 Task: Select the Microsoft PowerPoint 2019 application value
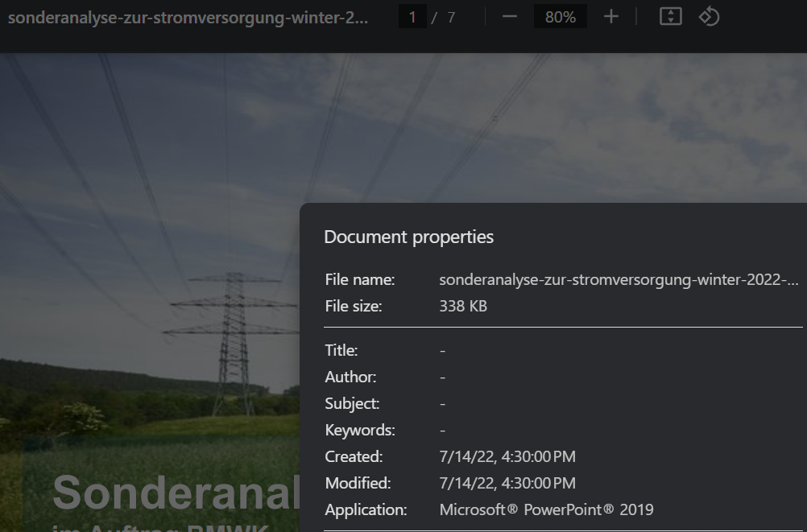pyautogui.click(x=546, y=510)
